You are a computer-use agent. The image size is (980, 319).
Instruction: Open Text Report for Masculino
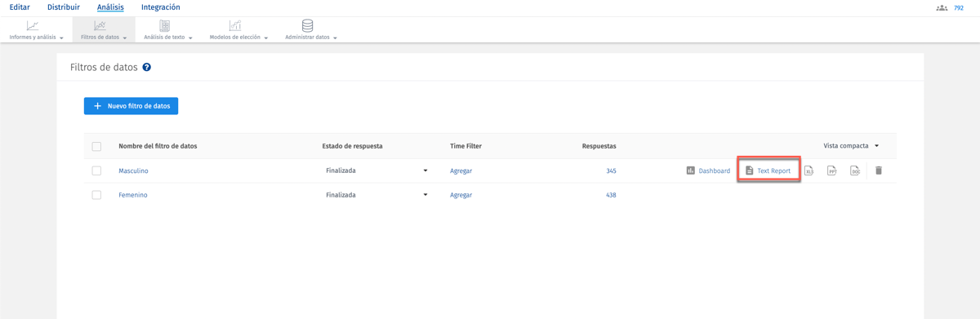click(768, 171)
